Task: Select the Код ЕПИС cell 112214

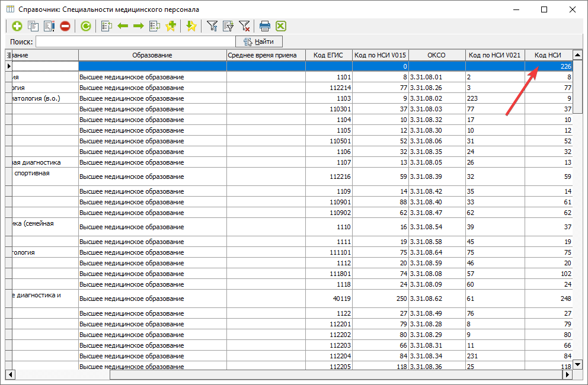Action: [x=329, y=88]
